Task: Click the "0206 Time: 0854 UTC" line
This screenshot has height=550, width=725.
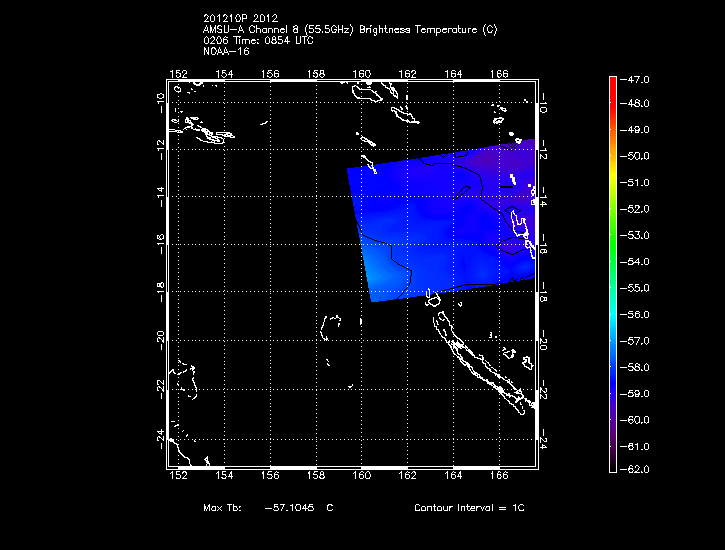Action: coord(258,41)
